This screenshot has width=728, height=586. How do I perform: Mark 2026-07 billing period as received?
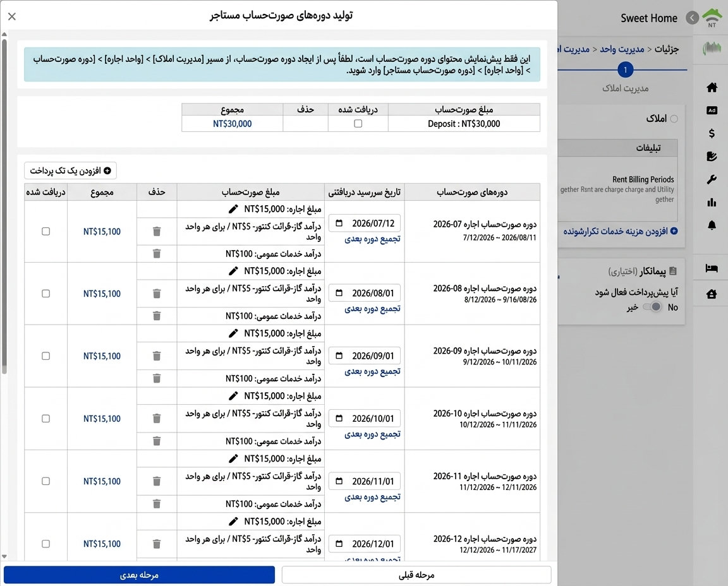[x=46, y=231]
